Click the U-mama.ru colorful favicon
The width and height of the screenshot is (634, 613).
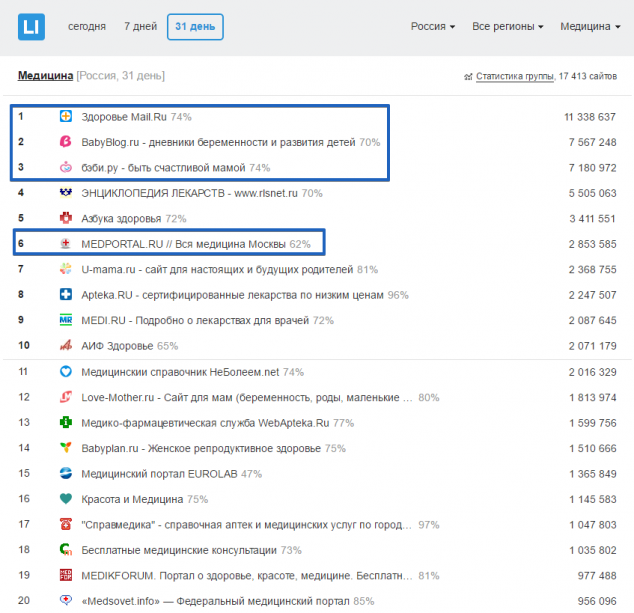[x=66, y=269]
